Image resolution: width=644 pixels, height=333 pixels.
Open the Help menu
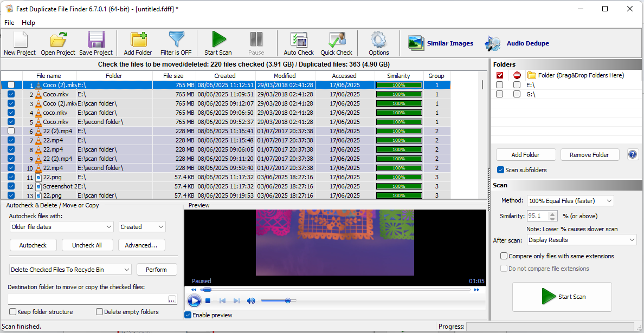coord(28,23)
